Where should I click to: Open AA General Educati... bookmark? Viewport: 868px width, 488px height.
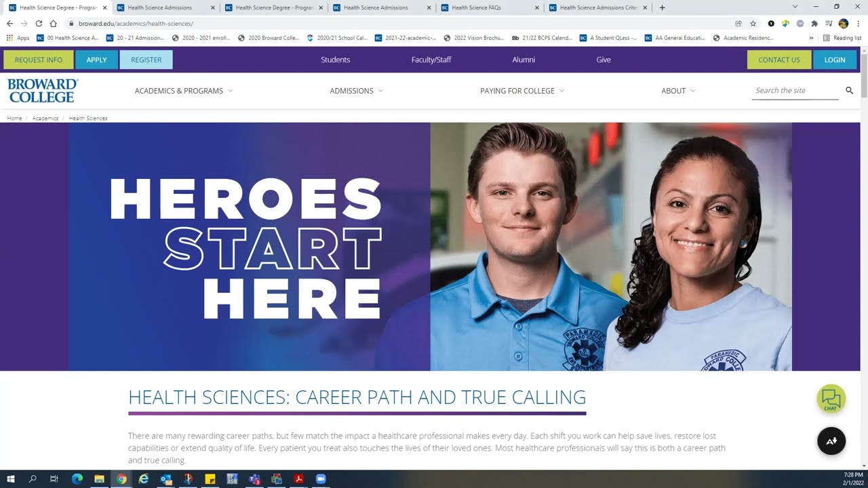(x=675, y=38)
